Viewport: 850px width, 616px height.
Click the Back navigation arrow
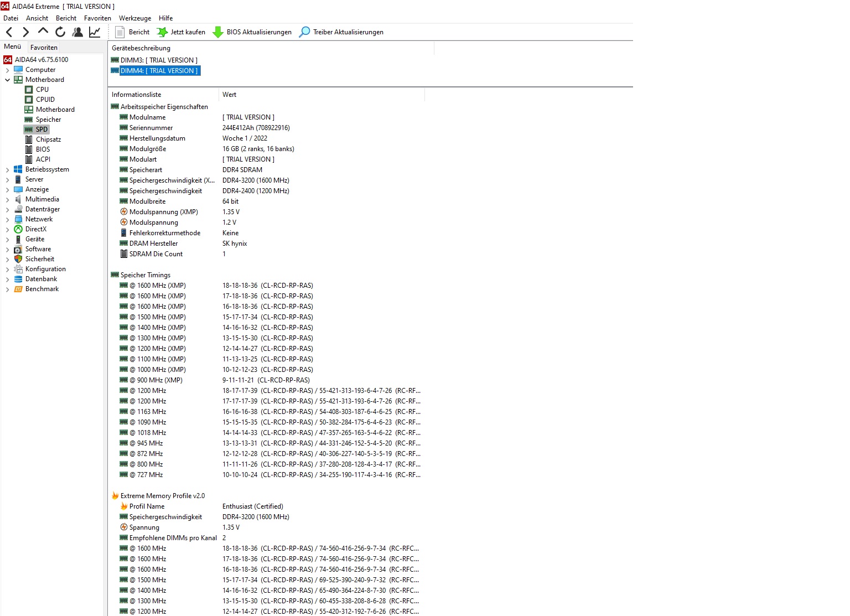click(x=9, y=32)
